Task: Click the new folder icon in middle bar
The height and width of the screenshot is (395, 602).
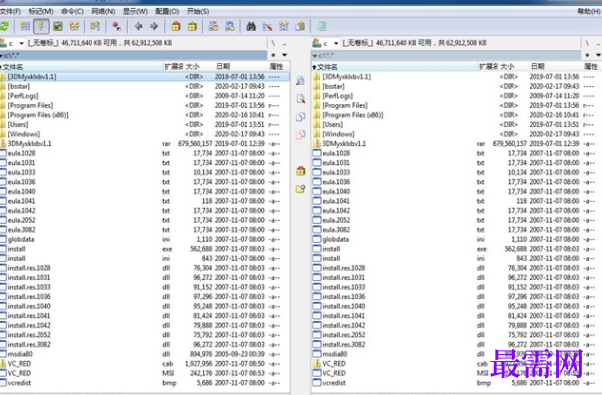Action: coord(300,189)
